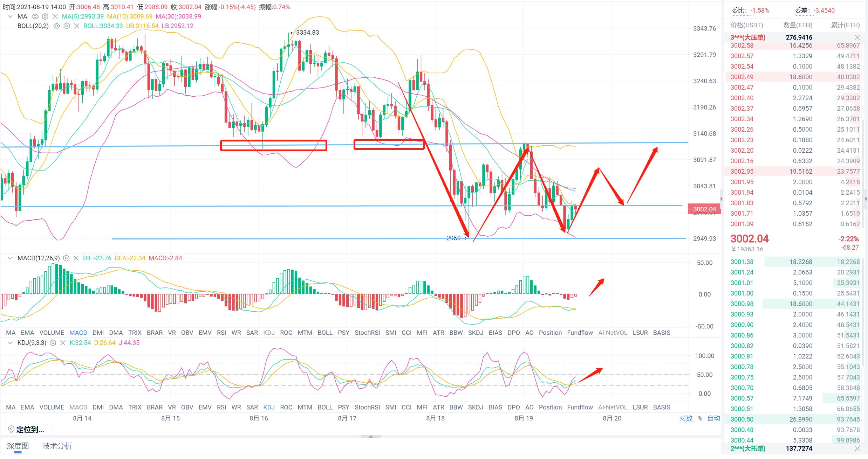Remove the KDJ indicator with X icon
Image resolution: width=868 pixels, height=459 pixels.
pos(63,343)
